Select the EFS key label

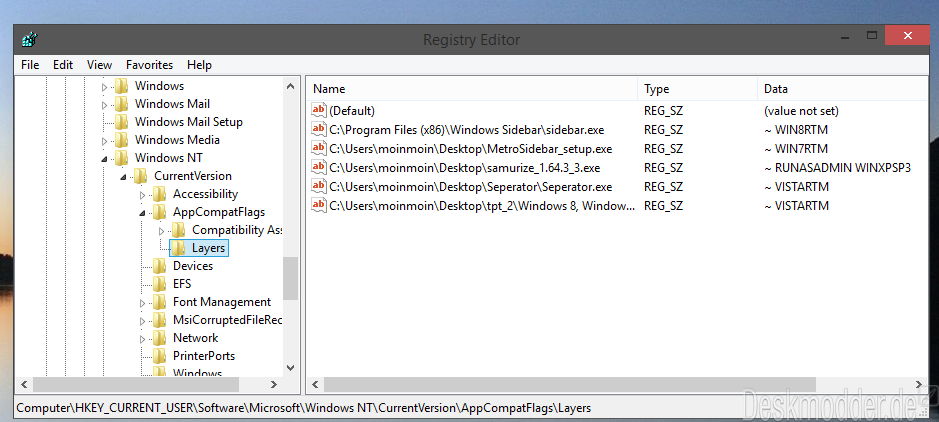click(x=182, y=284)
